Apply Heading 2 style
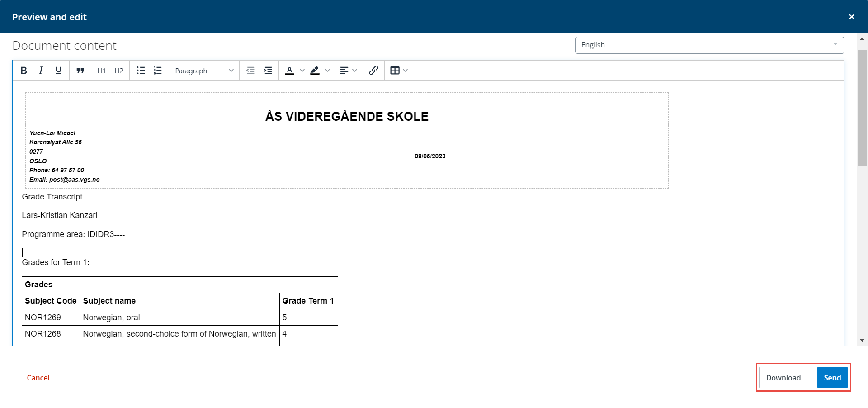This screenshot has width=868, height=408. pos(119,71)
